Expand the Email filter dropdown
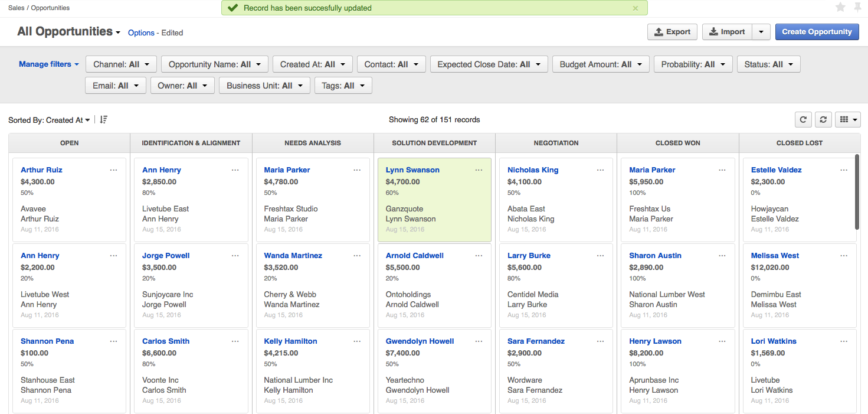The height and width of the screenshot is (414, 868). [x=116, y=86]
